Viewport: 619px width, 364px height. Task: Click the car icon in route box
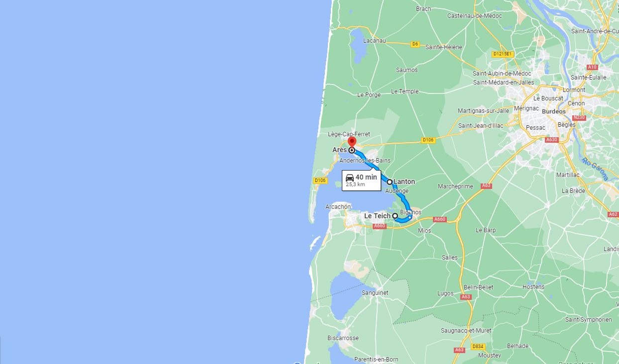pyautogui.click(x=350, y=178)
